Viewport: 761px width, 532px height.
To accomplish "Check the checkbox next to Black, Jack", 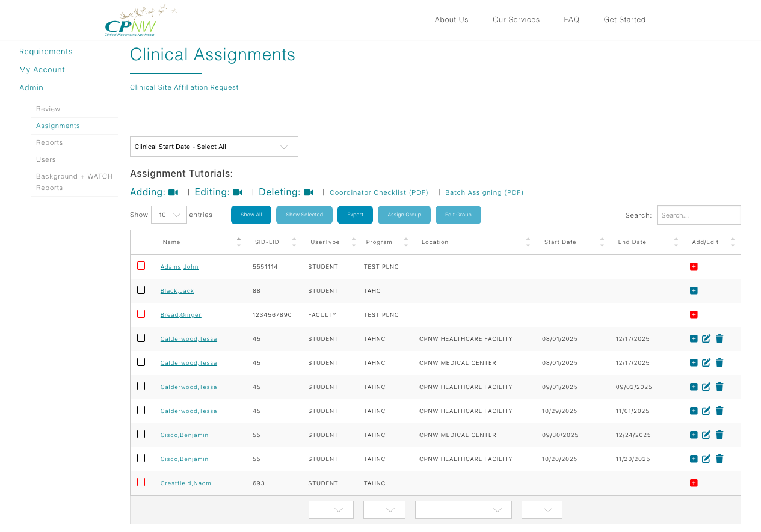I will tap(141, 289).
